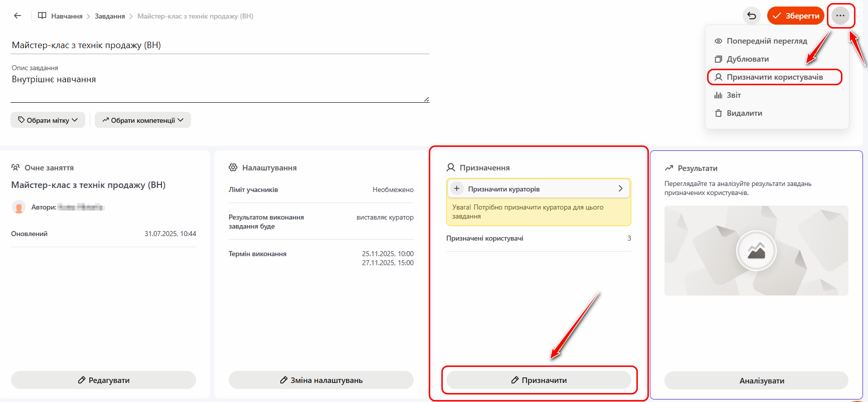868x402 pixels.
Task: Open the three-dots more options menu
Action: [840, 16]
